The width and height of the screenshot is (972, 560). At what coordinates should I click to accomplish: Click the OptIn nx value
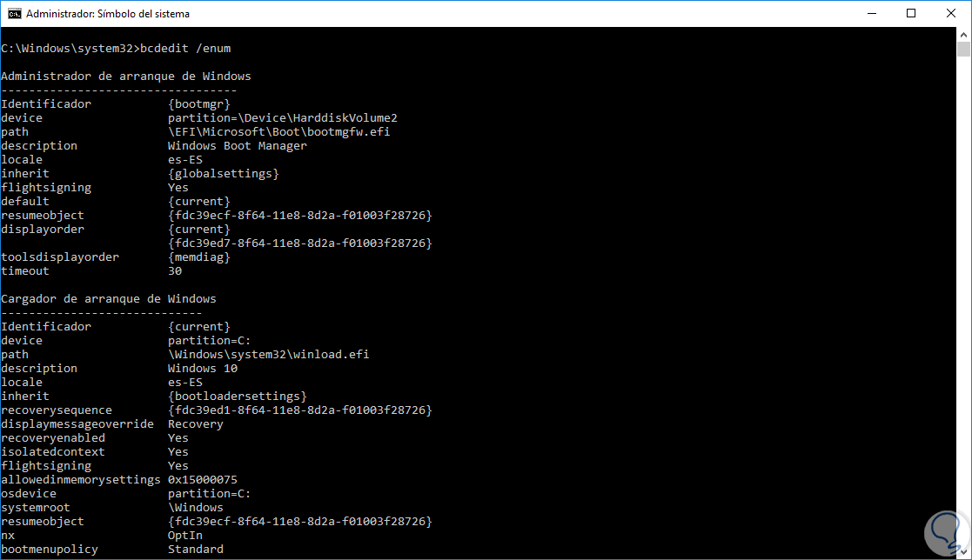pyautogui.click(x=184, y=536)
